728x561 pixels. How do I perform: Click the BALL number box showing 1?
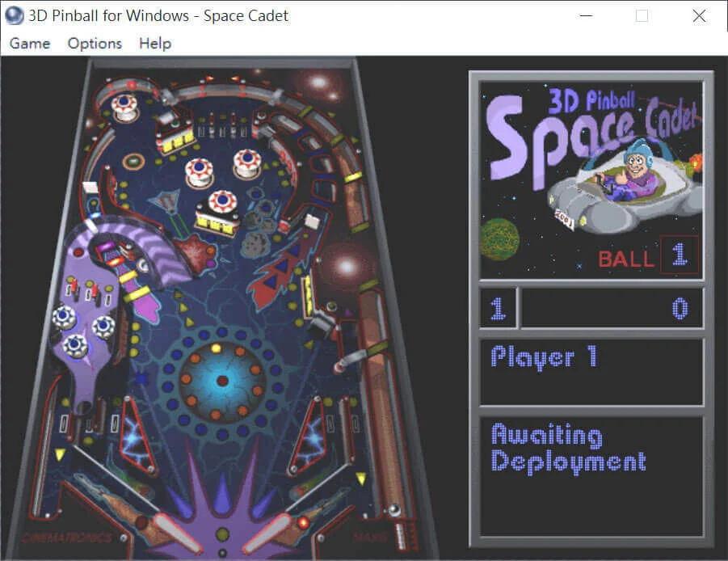[x=680, y=255]
